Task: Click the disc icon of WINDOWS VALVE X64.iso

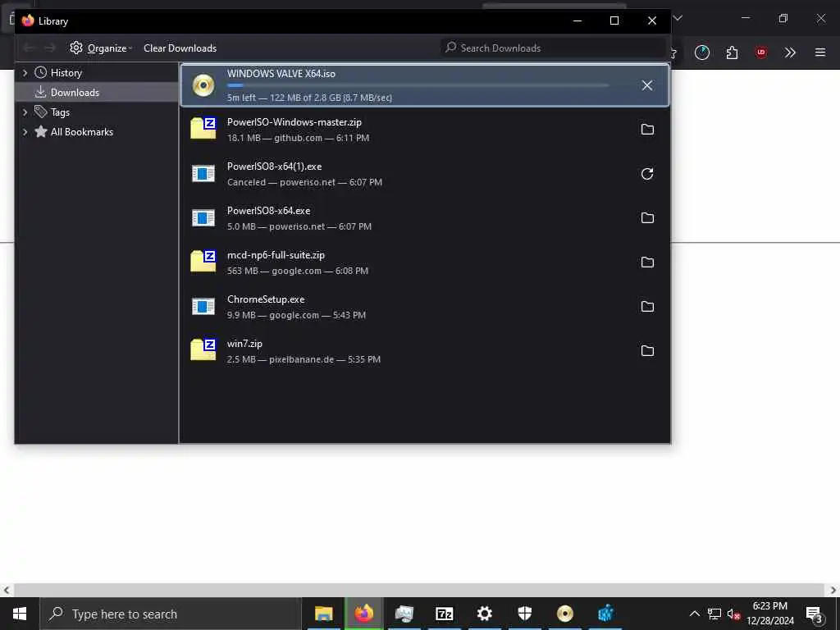Action: pyautogui.click(x=203, y=85)
